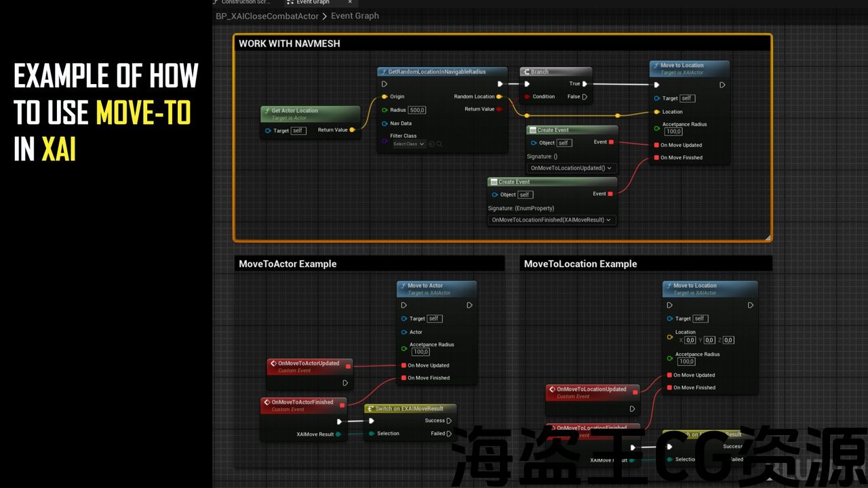Click the OnMoveToActorUpdated event delegate pin

[x=349, y=366]
